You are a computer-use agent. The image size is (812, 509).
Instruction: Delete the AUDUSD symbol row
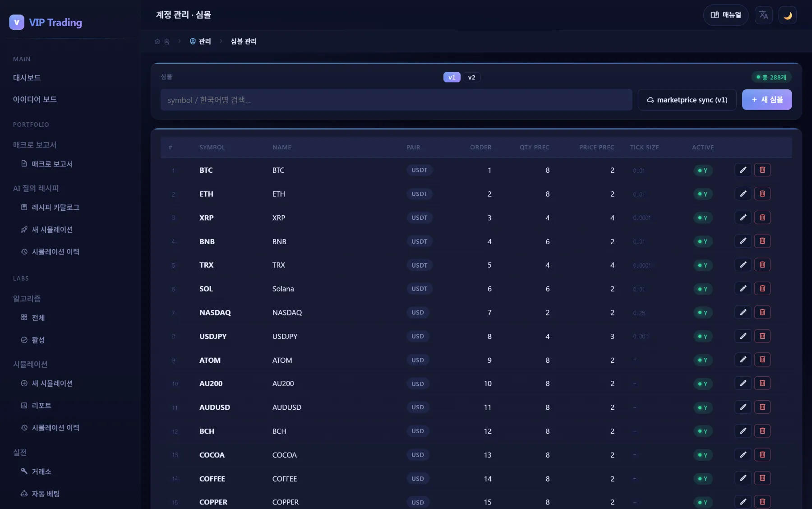pos(762,407)
